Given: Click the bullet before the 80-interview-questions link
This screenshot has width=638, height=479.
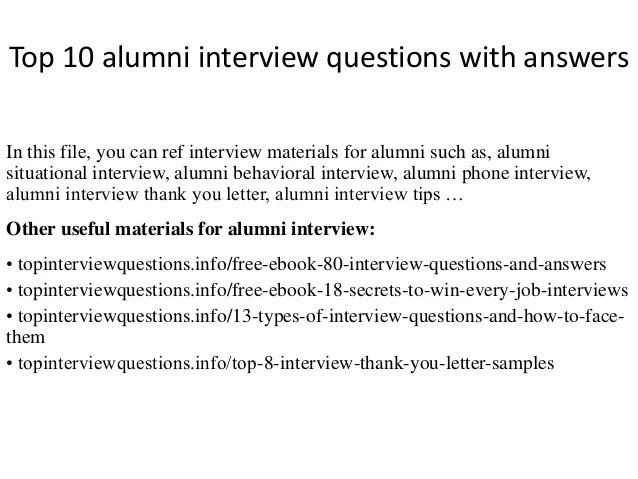Looking at the screenshot, I should pyautogui.click(x=9, y=266).
